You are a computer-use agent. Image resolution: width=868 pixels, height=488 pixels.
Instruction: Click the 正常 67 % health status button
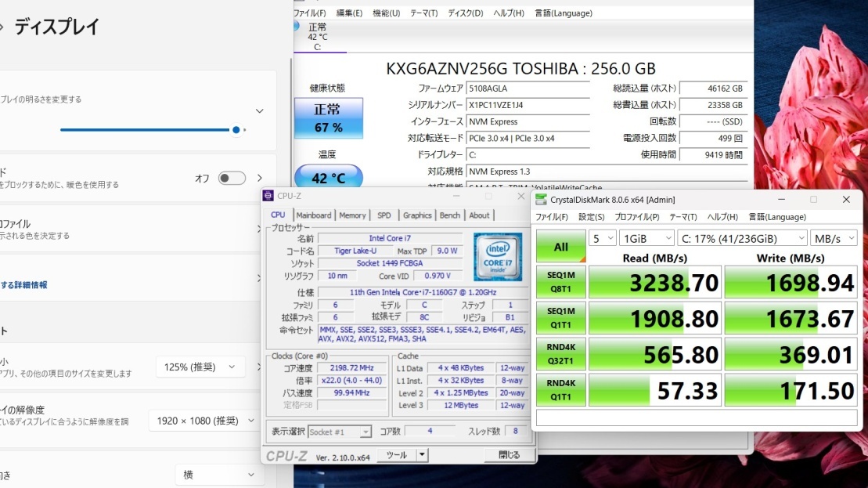(328, 118)
